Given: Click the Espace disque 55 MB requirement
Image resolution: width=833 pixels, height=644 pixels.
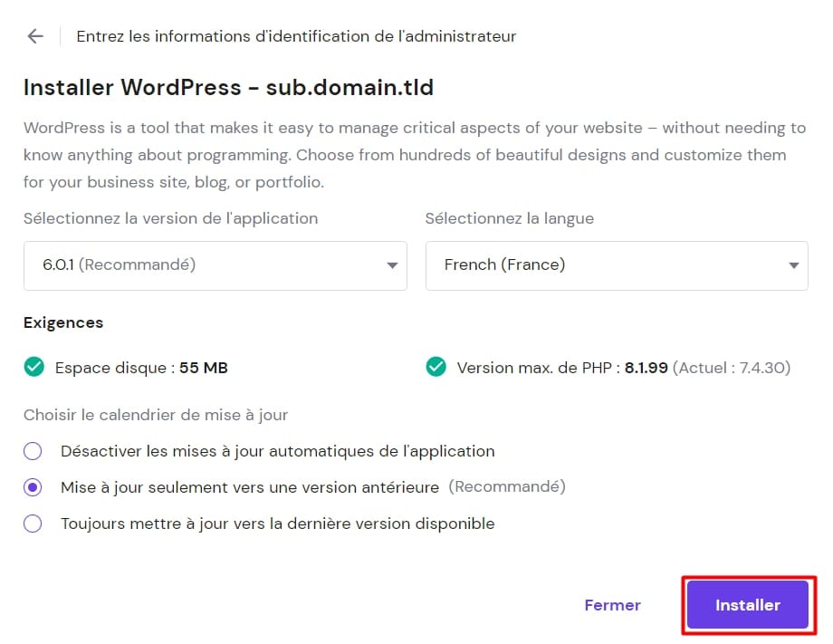Looking at the screenshot, I should [x=141, y=368].
